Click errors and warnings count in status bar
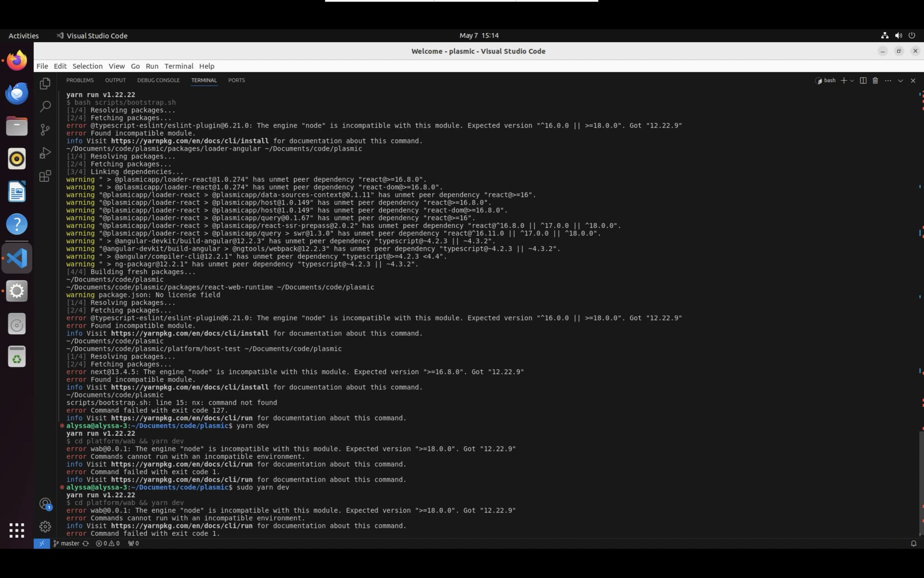Image resolution: width=924 pixels, height=578 pixels. coord(107,543)
